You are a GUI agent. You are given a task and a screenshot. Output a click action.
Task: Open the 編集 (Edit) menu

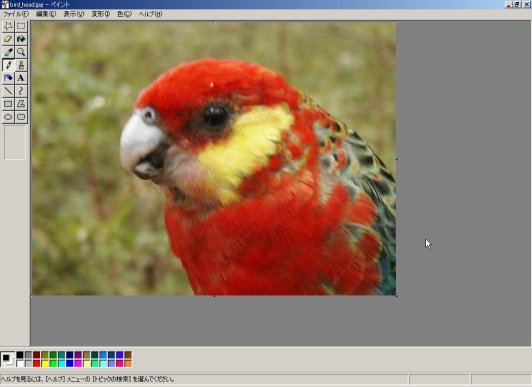[x=46, y=14]
